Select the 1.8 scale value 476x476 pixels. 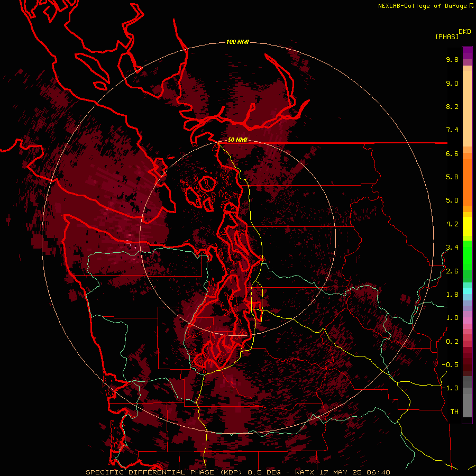452,295
